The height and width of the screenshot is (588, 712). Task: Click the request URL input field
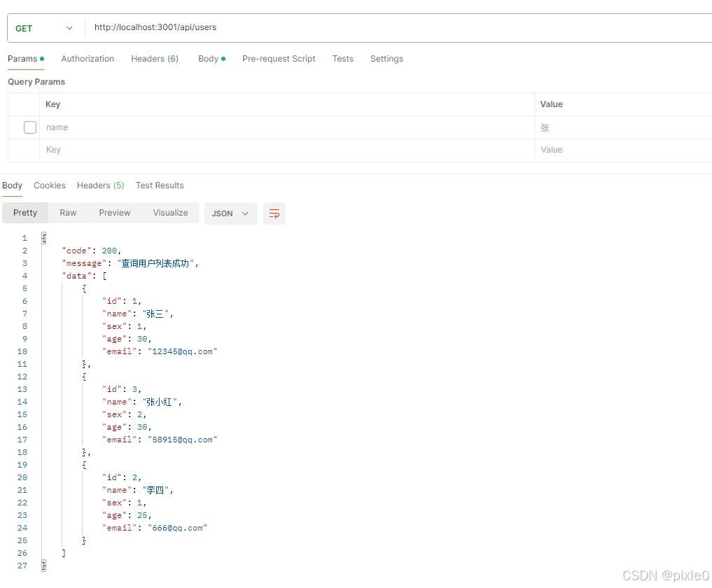(x=400, y=28)
